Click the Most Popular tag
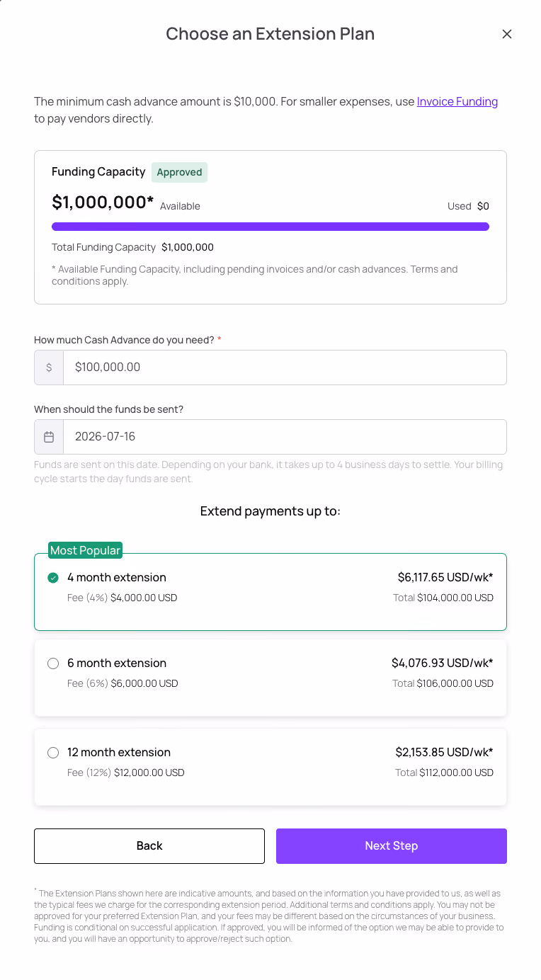The image size is (541, 980). tap(86, 550)
